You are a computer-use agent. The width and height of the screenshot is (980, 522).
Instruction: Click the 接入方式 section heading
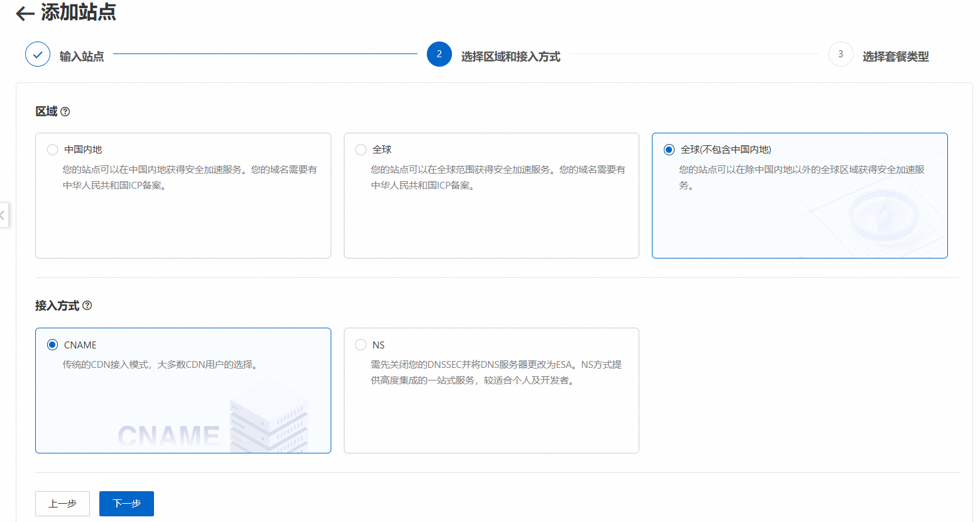coord(57,306)
